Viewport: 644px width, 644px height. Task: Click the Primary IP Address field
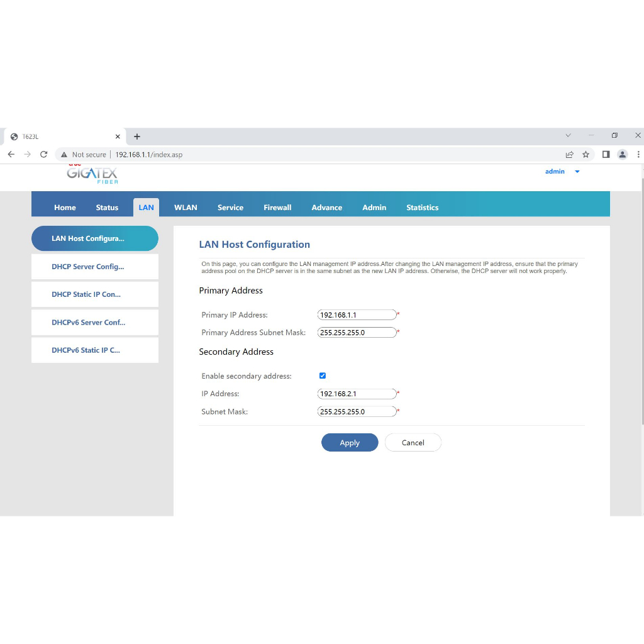[x=357, y=315]
